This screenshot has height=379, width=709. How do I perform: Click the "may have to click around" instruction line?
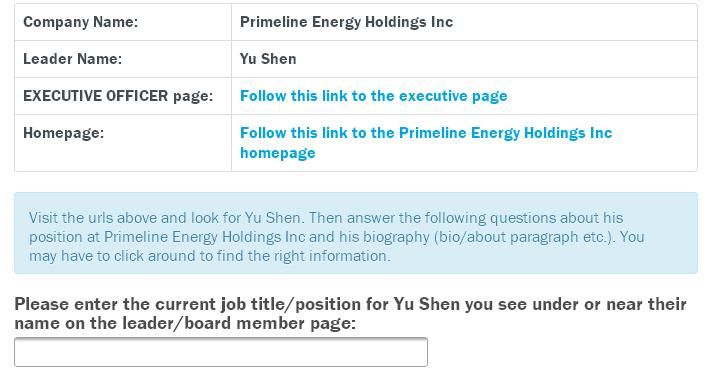[210, 256]
